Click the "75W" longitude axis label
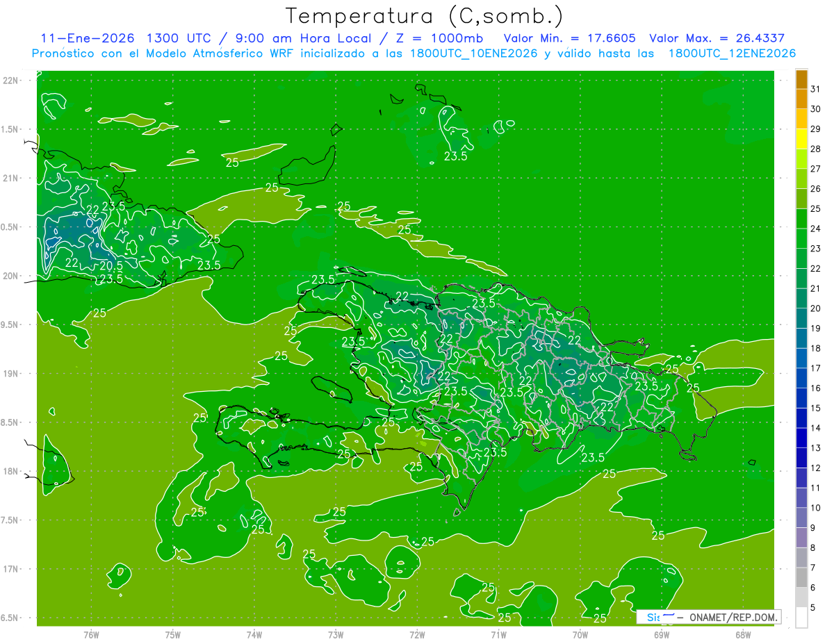 point(173,635)
